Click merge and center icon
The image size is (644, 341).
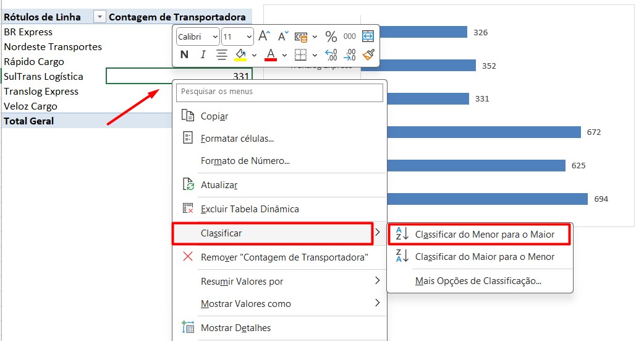pyautogui.click(x=368, y=36)
